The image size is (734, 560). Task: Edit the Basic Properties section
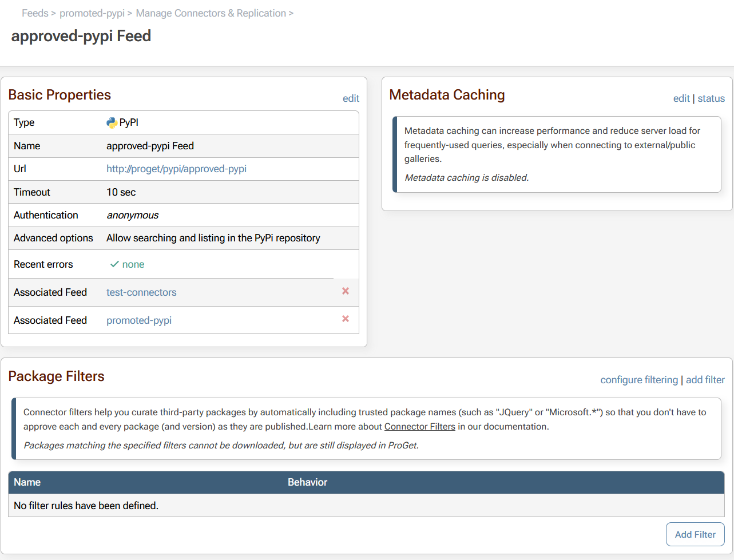coord(351,98)
